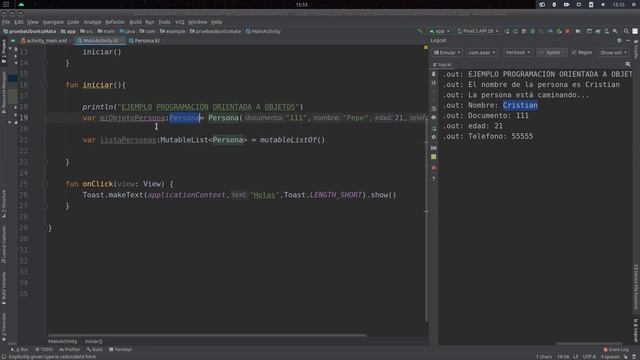The width and height of the screenshot is (640, 360).
Task: Click the green Debug bug icon
Action: tap(533, 31)
